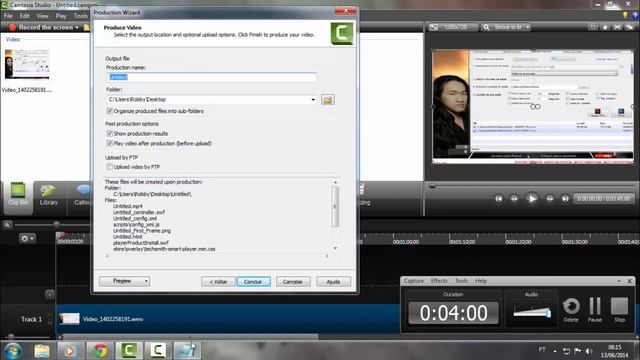640x360 pixels.
Task: Open the Effects menu in recorder panel
Action: [439, 281]
